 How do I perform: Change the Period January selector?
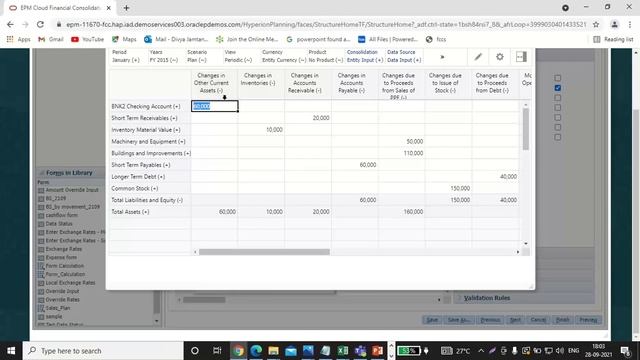[126, 56]
